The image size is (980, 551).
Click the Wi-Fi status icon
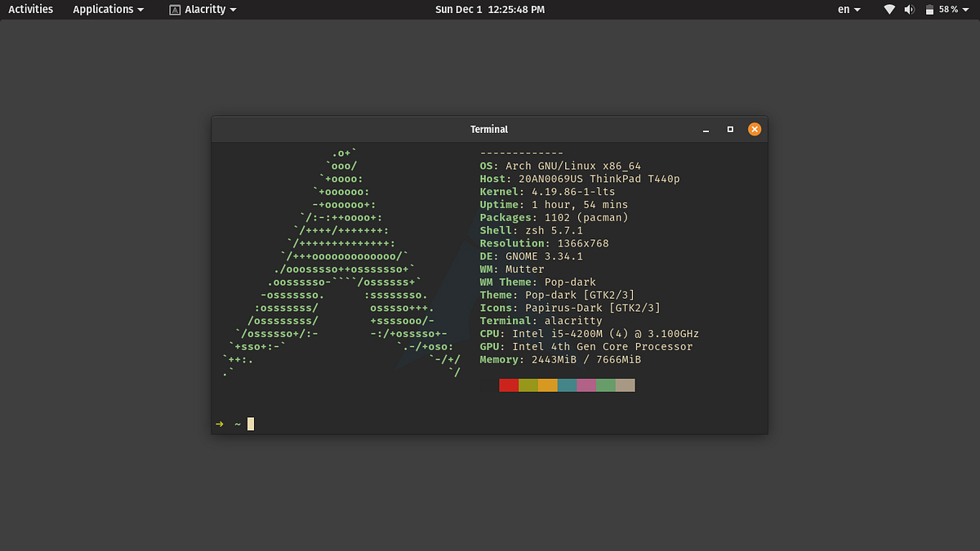pos(889,10)
